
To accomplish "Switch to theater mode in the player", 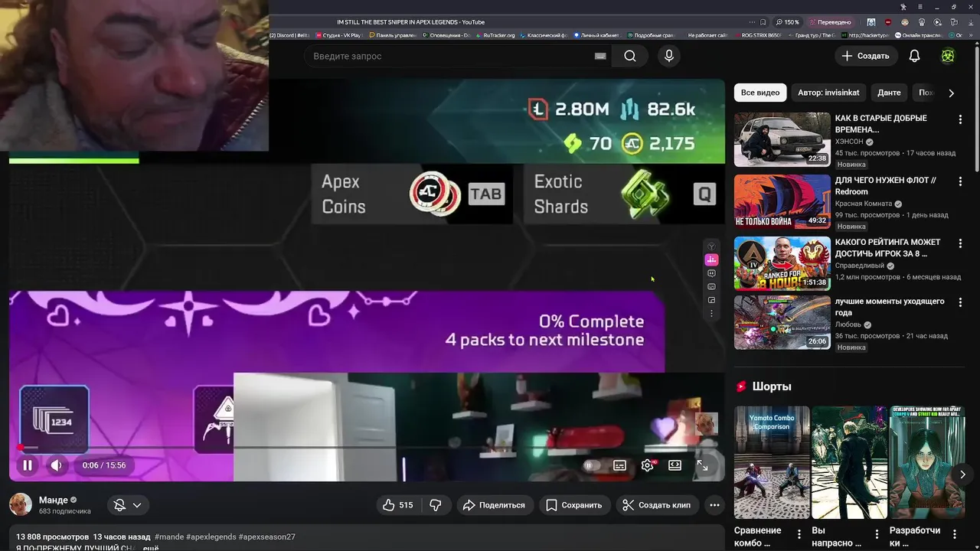I will (675, 465).
